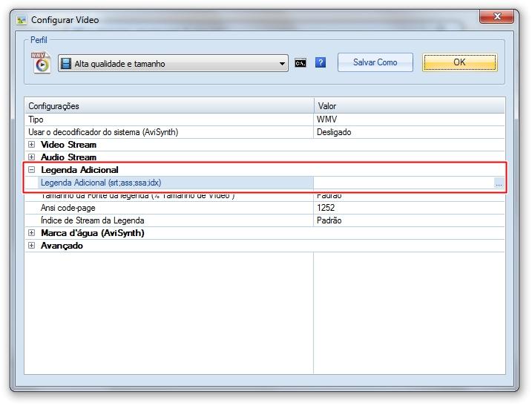The image size is (532, 406).
Task: Open the profile dropdown arrow
Action: point(282,64)
